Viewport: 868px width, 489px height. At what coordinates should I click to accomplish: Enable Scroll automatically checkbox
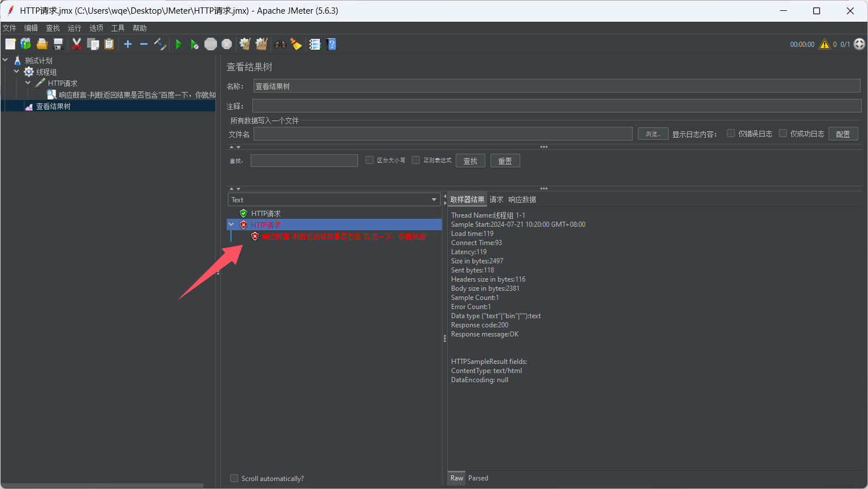coord(234,478)
